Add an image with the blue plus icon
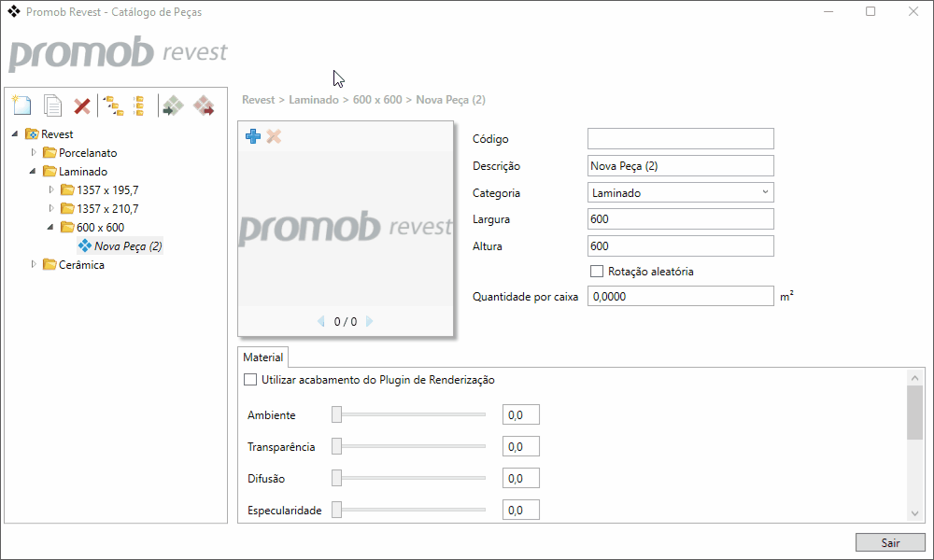The width and height of the screenshot is (934, 560). point(252,136)
